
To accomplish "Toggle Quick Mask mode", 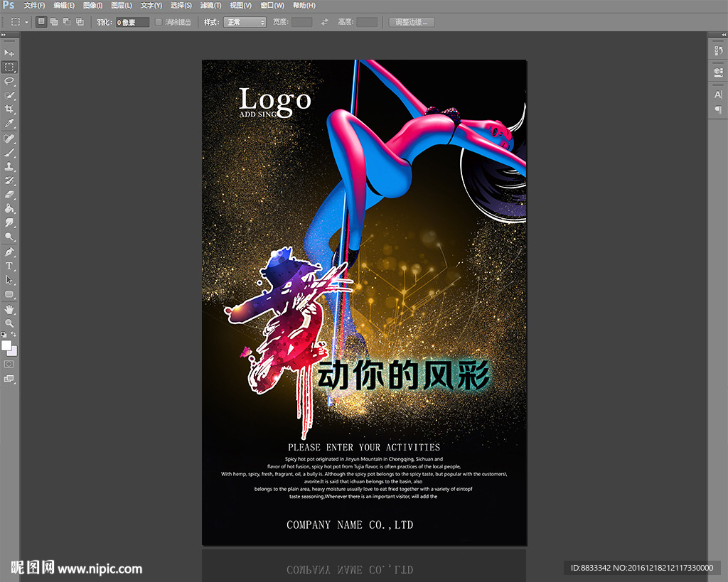I will (9, 364).
